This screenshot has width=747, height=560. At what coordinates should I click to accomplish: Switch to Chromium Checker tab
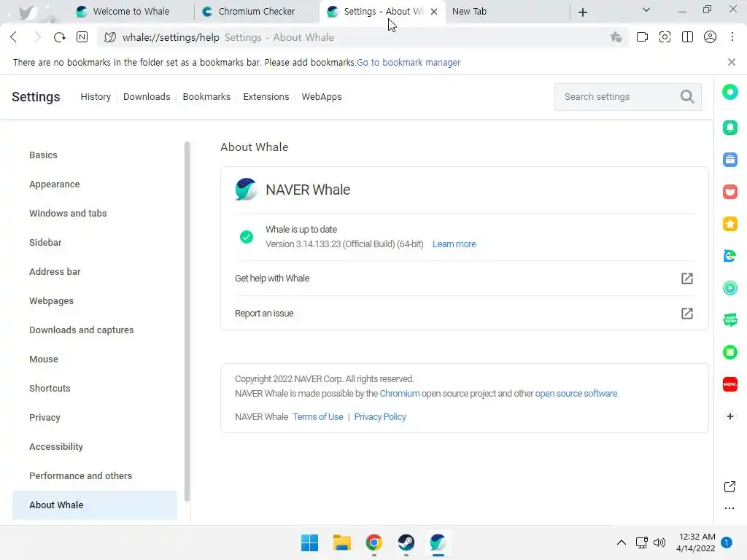point(256,12)
